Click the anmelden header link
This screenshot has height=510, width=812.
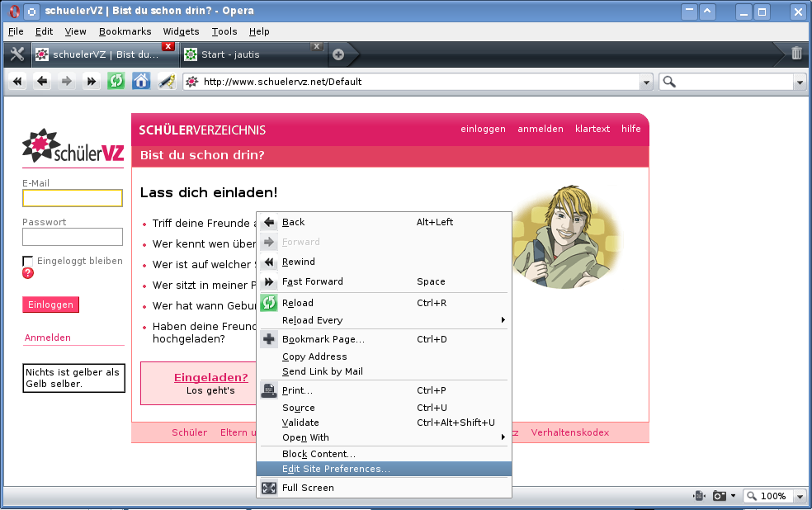click(x=541, y=129)
